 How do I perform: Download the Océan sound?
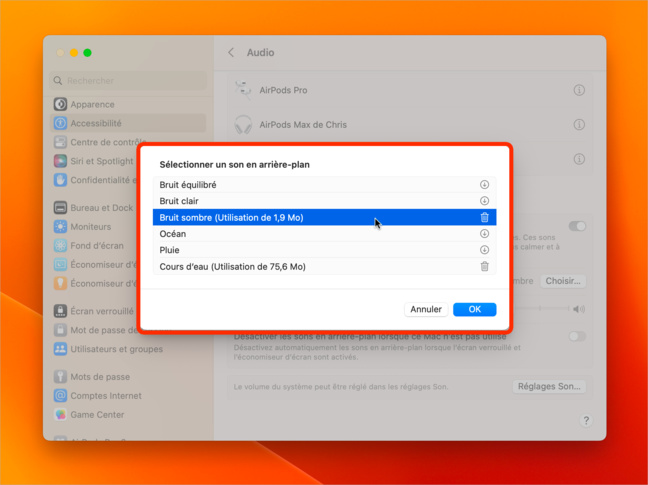(x=484, y=234)
